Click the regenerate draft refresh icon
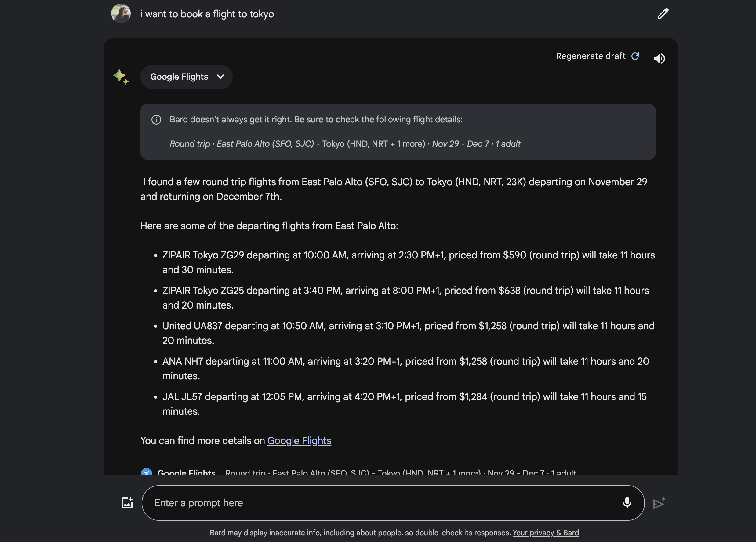Screen dimensions: 756x542 [635, 56]
